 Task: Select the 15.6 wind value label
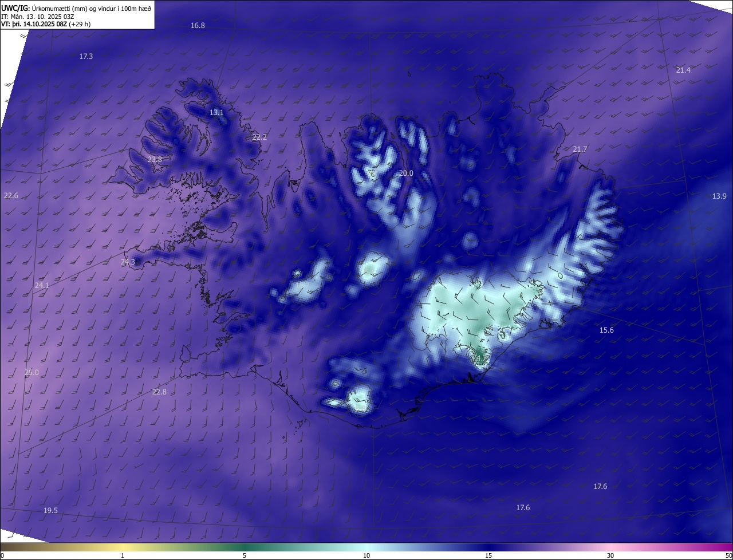coord(606,330)
